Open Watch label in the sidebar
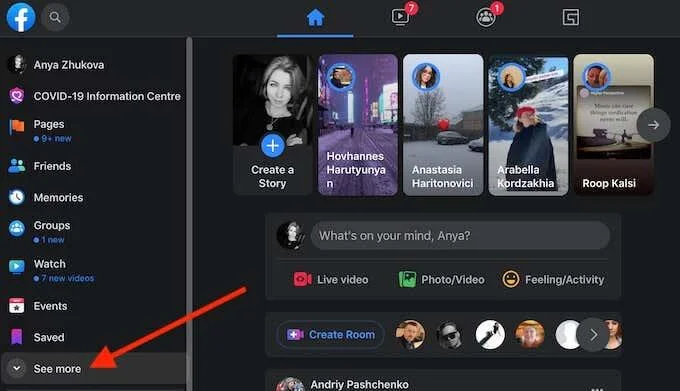Viewport: 680px width, 391px height. click(49, 264)
